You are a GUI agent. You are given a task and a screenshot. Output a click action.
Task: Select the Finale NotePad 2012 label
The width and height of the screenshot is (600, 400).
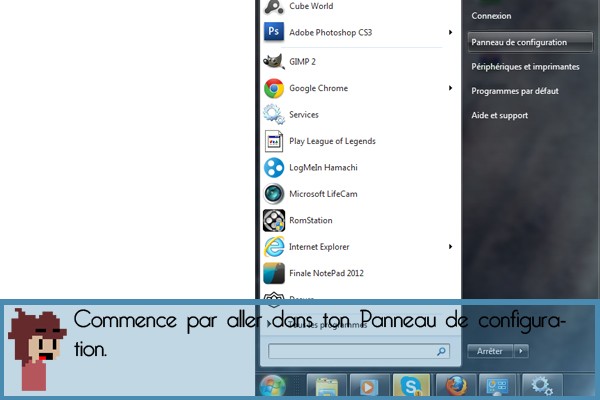pos(326,273)
